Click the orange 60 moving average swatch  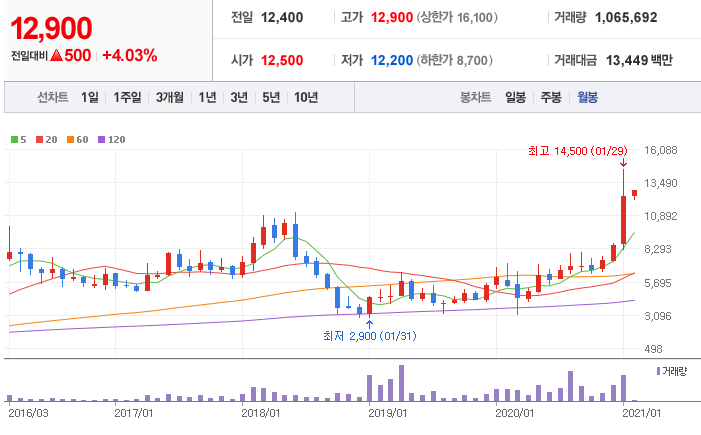coord(70,139)
